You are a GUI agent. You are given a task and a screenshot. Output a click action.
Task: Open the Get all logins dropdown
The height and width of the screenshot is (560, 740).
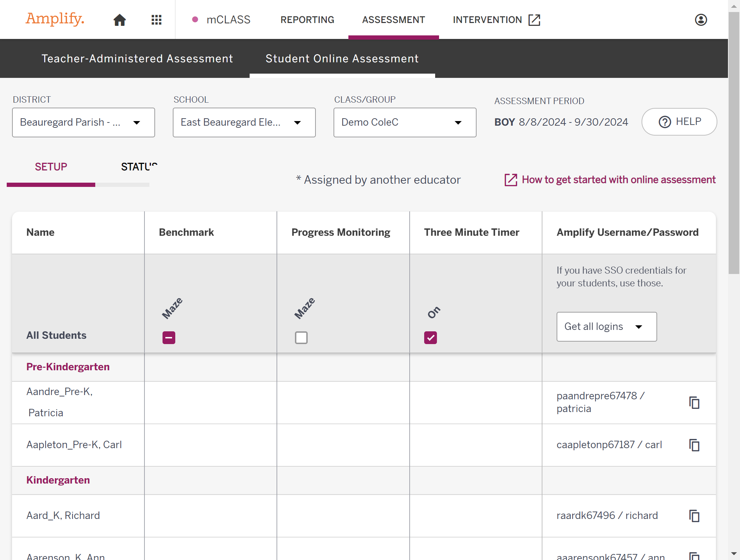(x=607, y=327)
